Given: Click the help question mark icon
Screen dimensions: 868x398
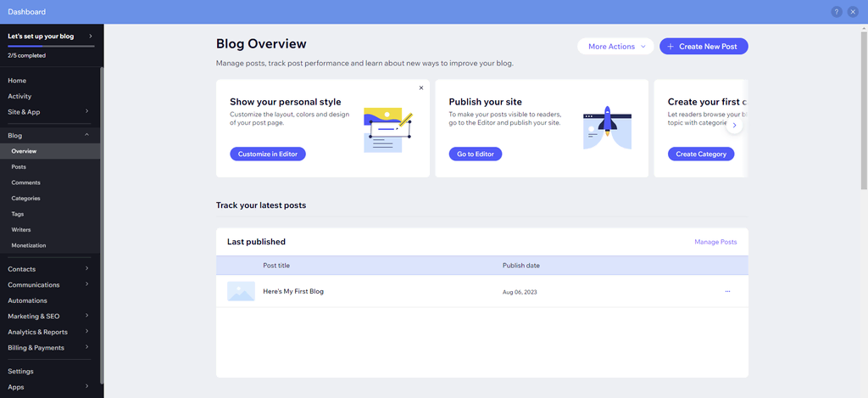Looking at the screenshot, I should (837, 12).
